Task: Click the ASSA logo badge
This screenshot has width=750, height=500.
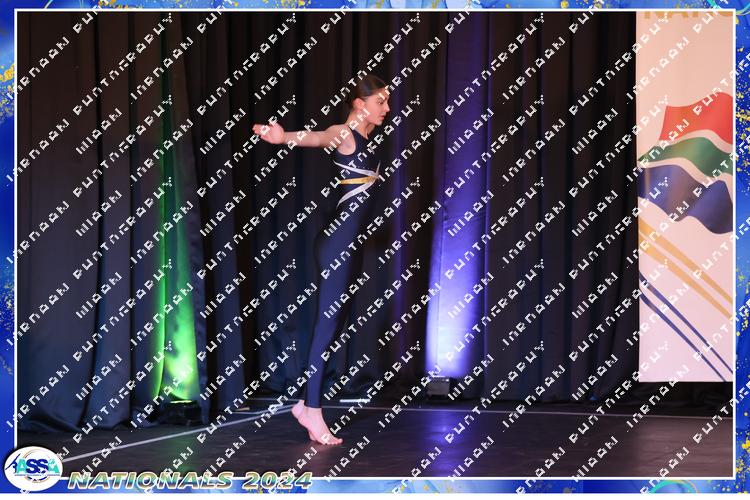Action: click(33, 469)
